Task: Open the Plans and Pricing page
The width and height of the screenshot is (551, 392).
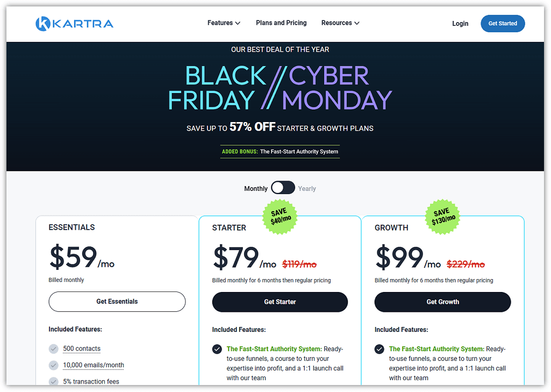Action: click(281, 23)
